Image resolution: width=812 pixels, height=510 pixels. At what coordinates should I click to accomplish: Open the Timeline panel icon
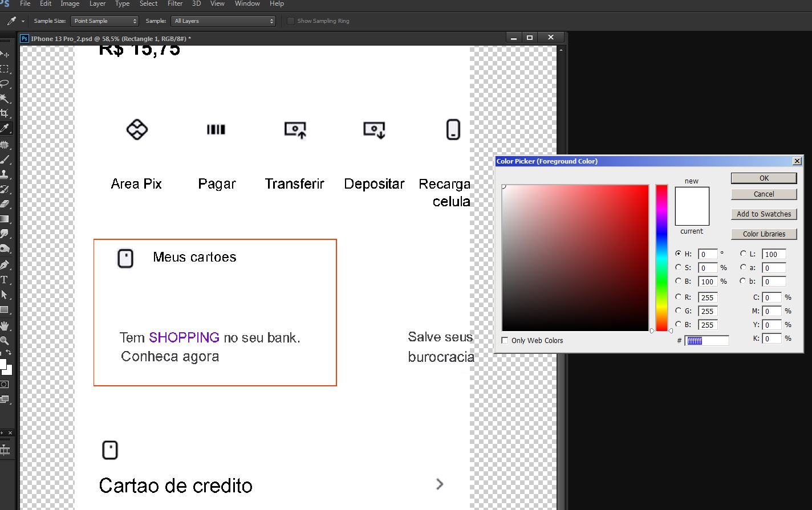click(x=5, y=450)
